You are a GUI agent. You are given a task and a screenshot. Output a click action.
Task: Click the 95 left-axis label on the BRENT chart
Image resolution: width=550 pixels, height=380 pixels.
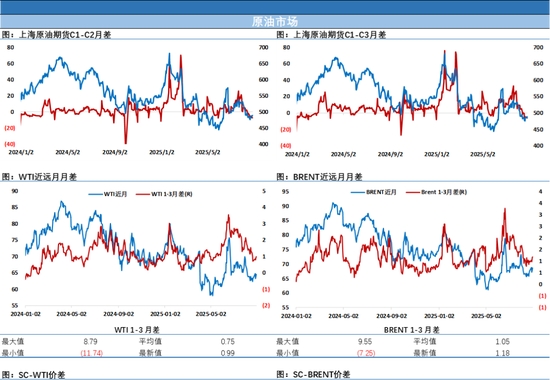286,192
